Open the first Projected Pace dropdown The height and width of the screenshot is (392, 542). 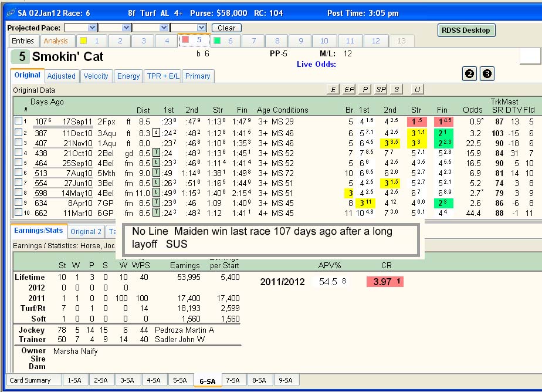pos(92,28)
